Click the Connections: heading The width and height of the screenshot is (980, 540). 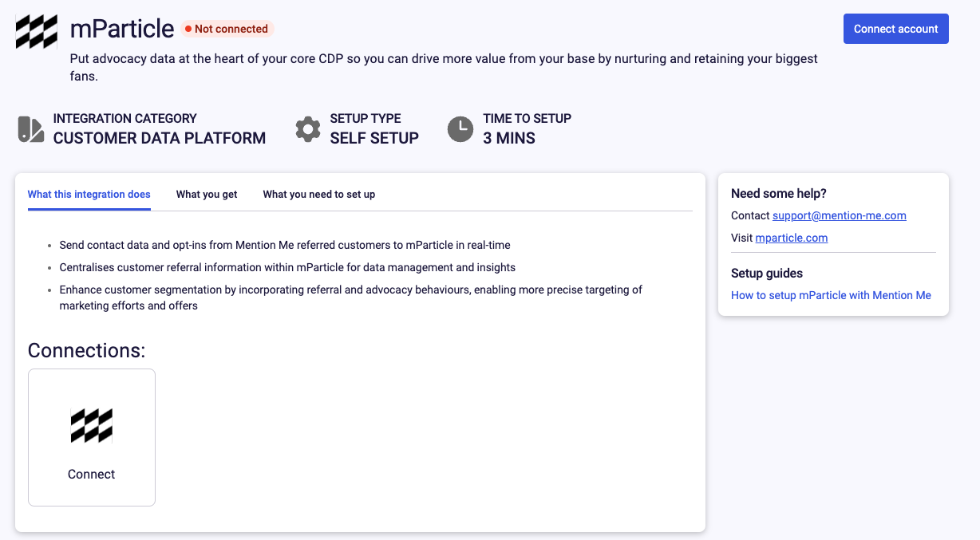coord(87,351)
